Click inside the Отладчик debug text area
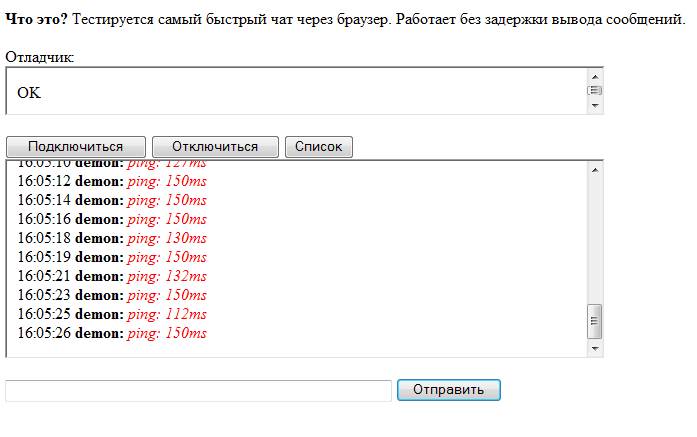697x437 pixels. point(290,92)
